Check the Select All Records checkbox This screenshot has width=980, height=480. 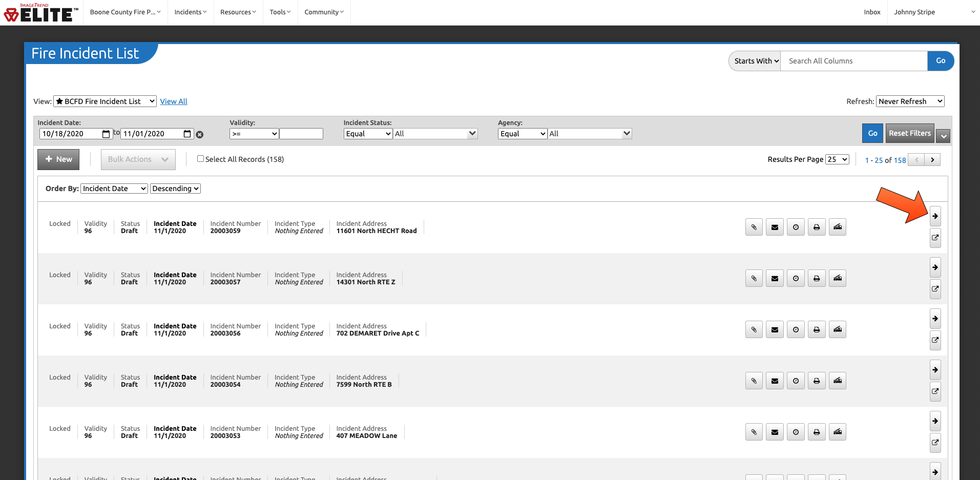tap(200, 159)
